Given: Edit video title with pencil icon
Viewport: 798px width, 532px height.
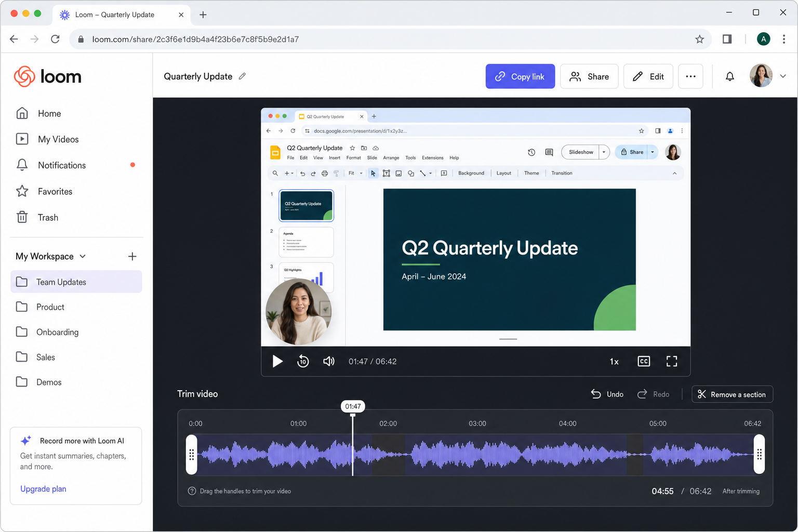Looking at the screenshot, I should pyautogui.click(x=242, y=76).
